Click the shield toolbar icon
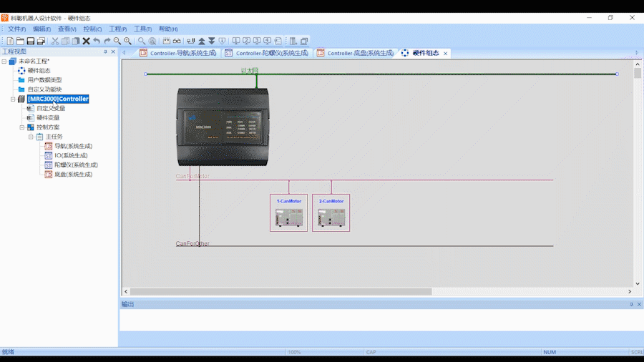This screenshot has height=362, width=644. click(x=223, y=41)
